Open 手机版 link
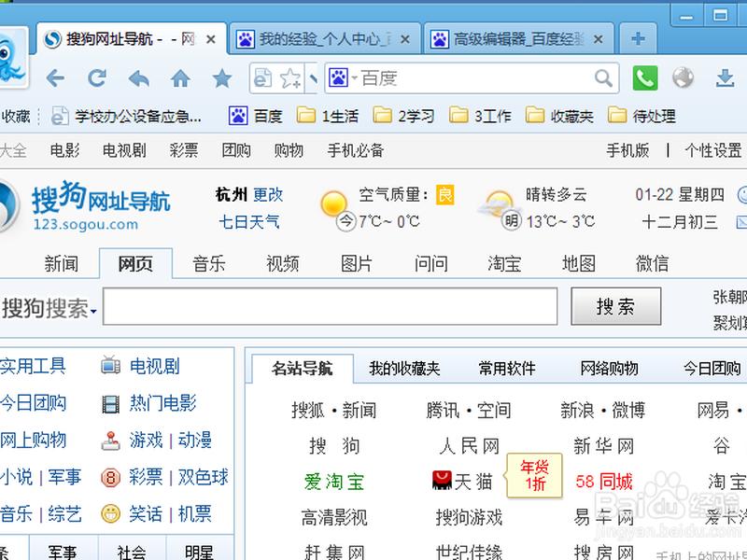The height and width of the screenshot is (560, 747). point(627,150)
